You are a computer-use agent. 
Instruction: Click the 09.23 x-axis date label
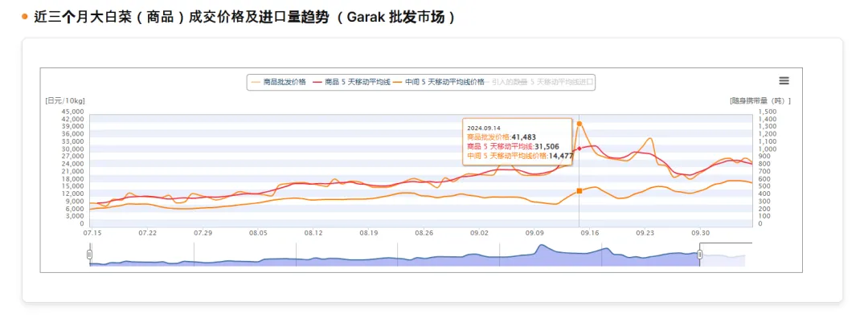coord(645,233)
